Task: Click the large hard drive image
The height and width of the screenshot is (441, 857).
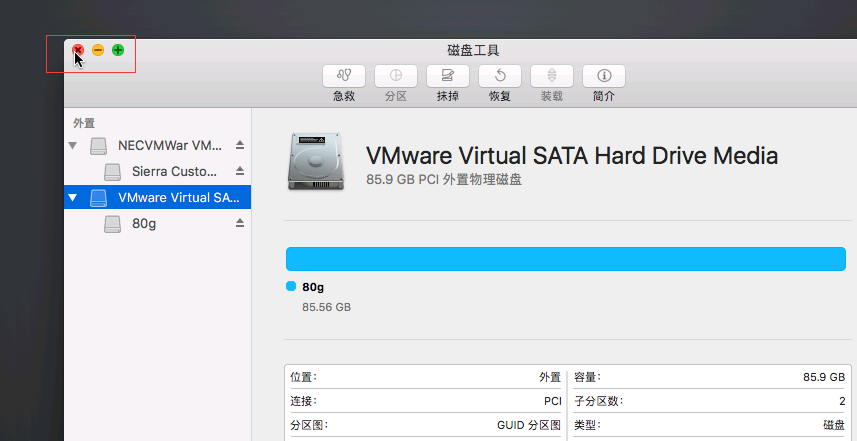Action: [316, 162]
